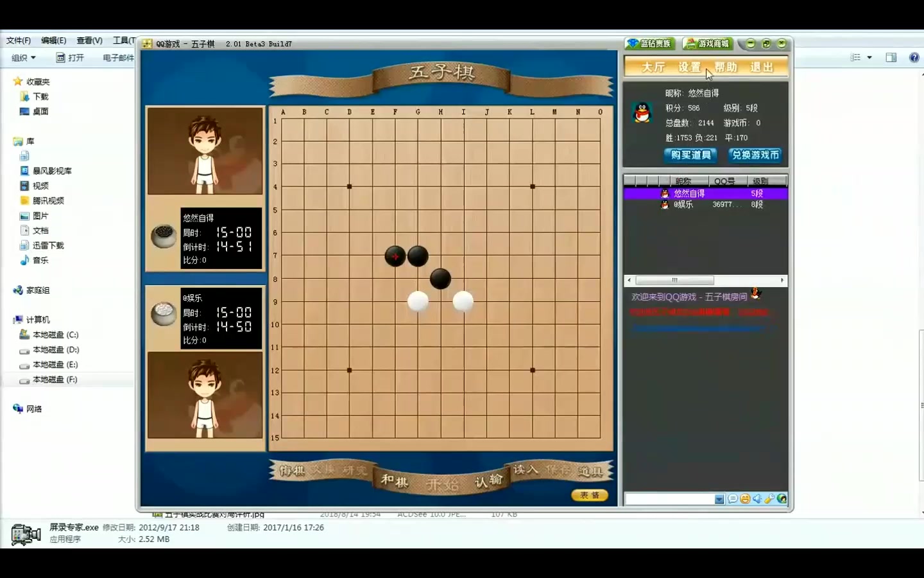Click the black stone with red cross
924x578 pixels.
point(395,256)
